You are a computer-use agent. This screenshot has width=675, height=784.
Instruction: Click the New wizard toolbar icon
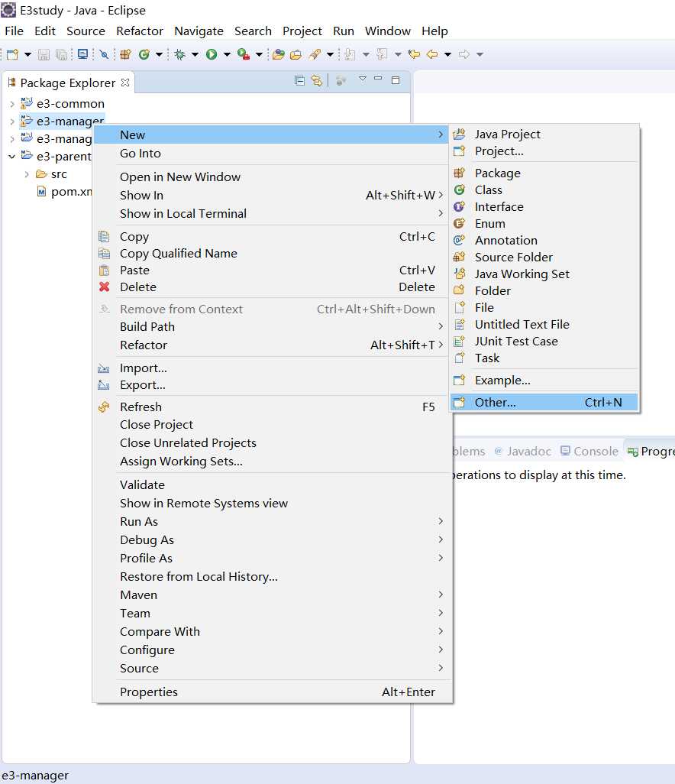tap(12, 54)
